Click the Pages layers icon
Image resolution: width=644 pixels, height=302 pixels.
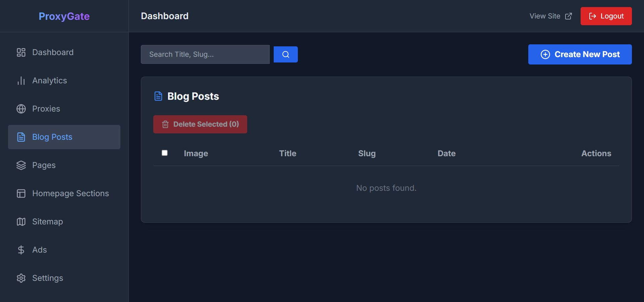21,165
